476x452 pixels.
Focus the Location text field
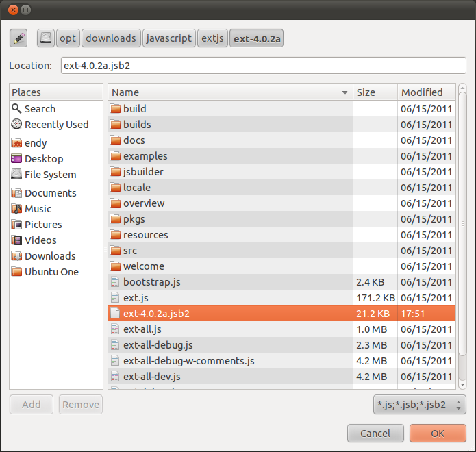[263, 66]
